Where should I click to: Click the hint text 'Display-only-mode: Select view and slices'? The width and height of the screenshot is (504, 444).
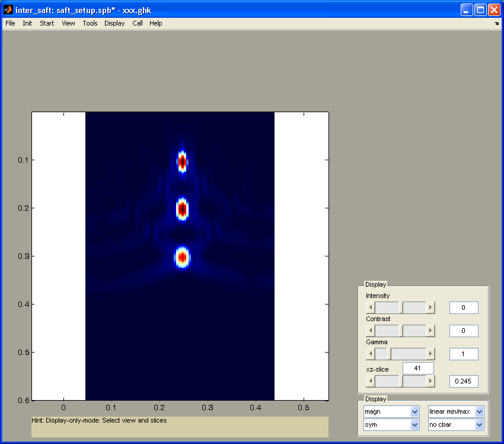[106, 420]
